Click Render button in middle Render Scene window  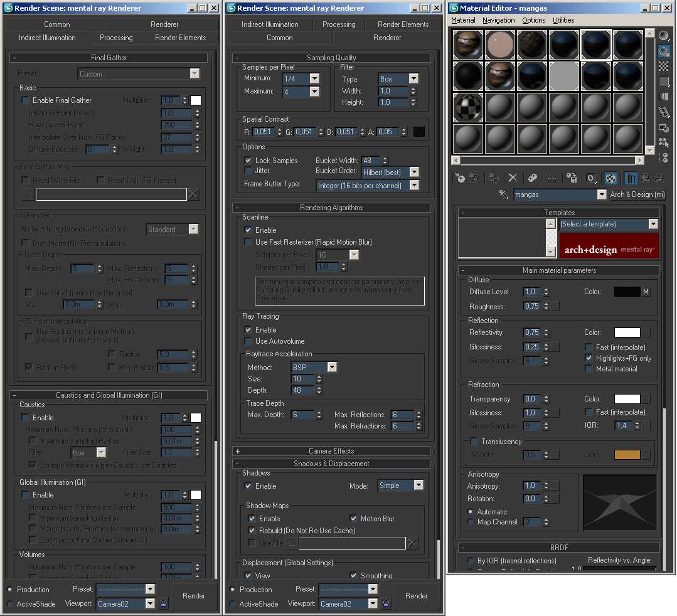click(416, 596)
